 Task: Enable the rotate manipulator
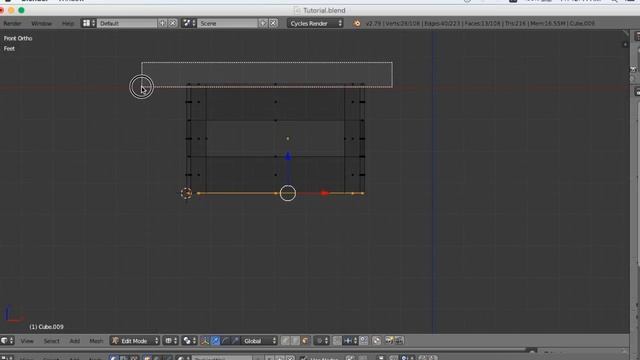tap(225, 341)
